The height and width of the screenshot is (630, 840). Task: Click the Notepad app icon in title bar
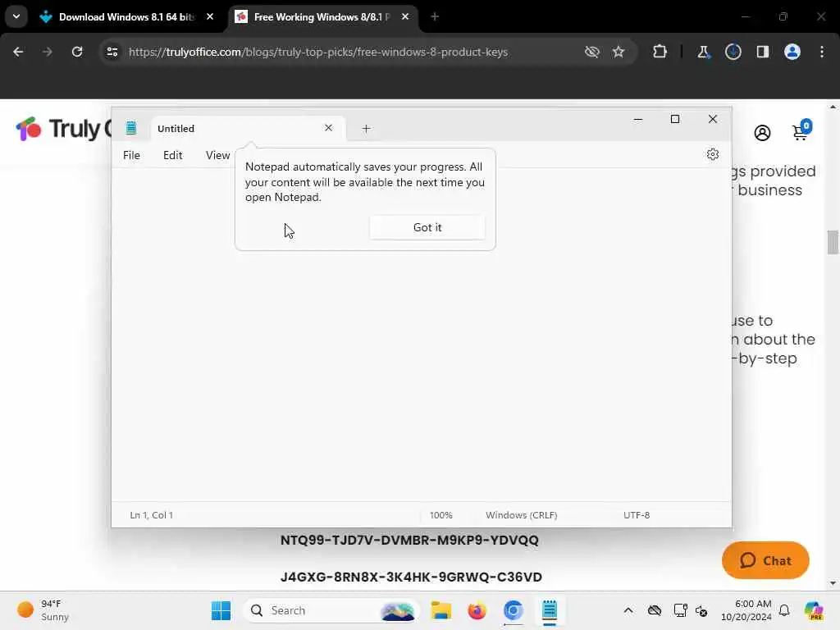131,128
